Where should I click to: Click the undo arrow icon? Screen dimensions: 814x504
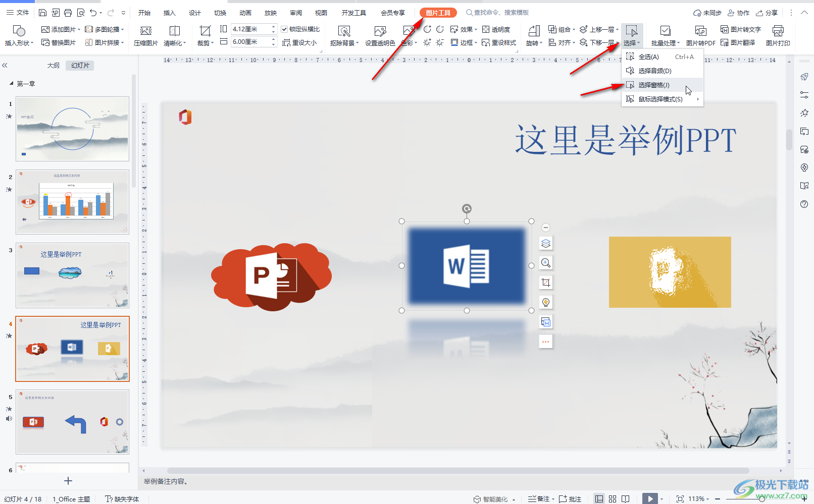[93, 13]
